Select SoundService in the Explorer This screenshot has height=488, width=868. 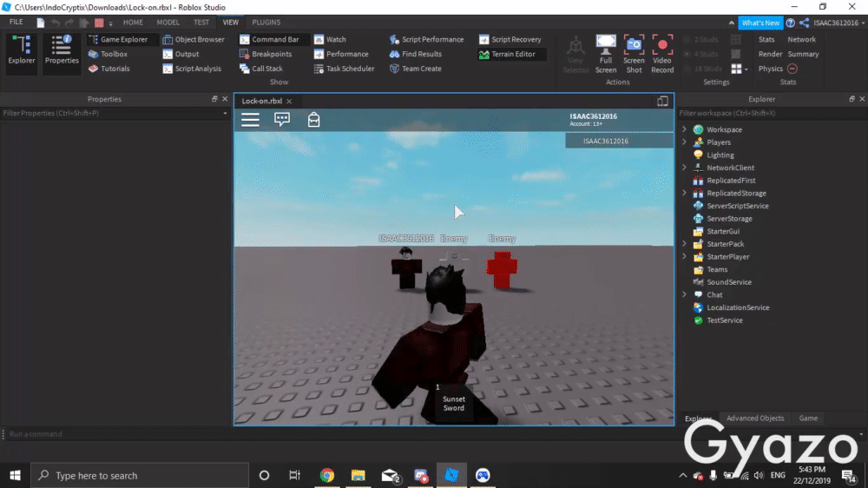[x=728, y=282]
